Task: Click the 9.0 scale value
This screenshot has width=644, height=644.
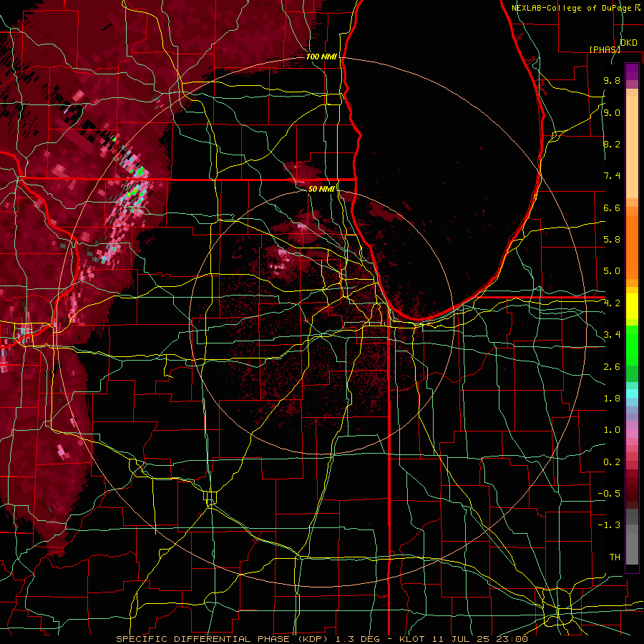Action: [x=612, y=112]
